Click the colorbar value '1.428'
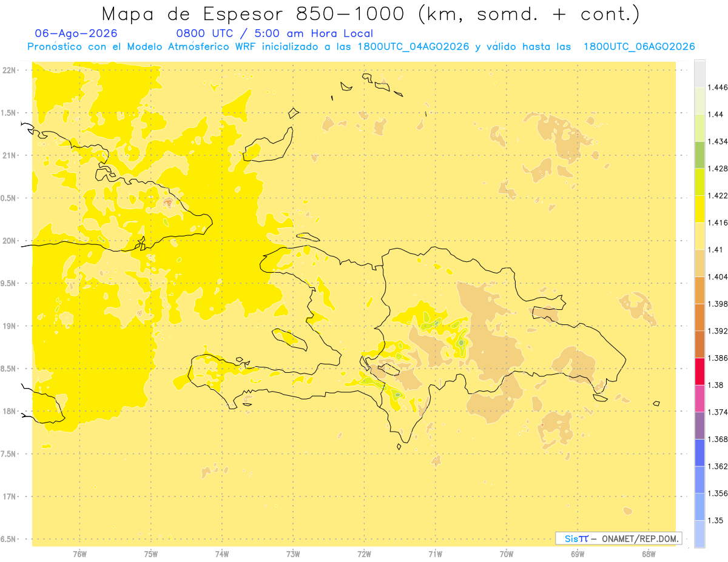 pos(719,169)
